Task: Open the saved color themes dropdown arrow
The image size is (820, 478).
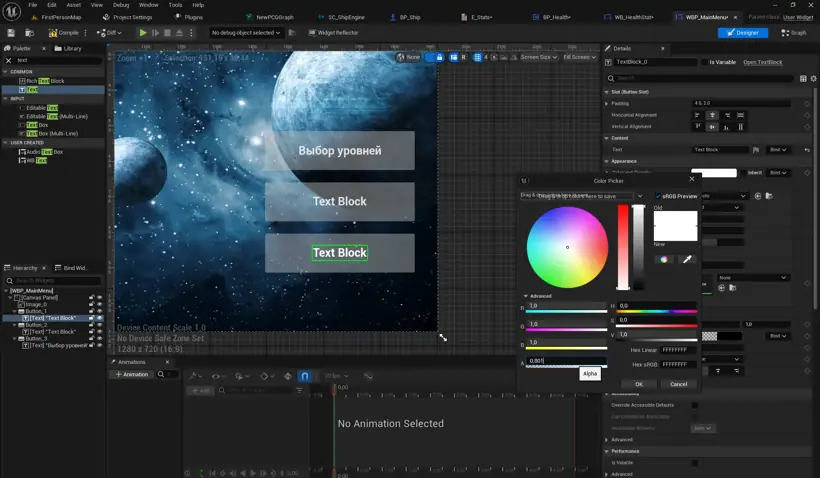Action: coord(640,196)
